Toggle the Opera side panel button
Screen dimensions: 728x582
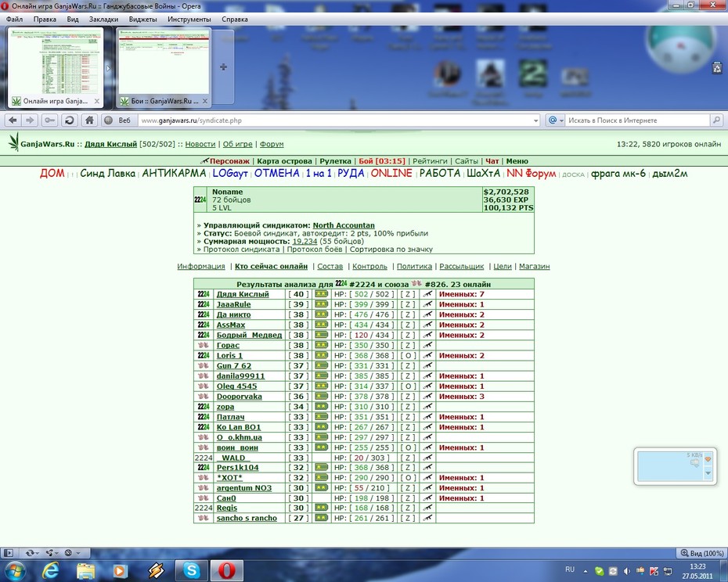[9, 553]
